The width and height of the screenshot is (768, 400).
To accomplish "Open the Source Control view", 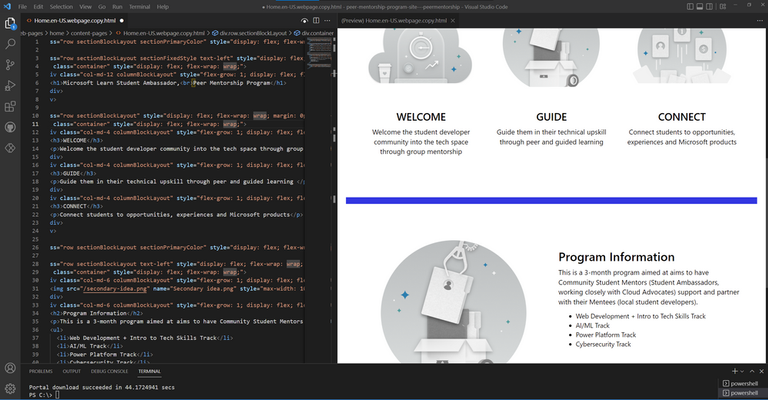I will pyautogui.click(x=10, y=65).
